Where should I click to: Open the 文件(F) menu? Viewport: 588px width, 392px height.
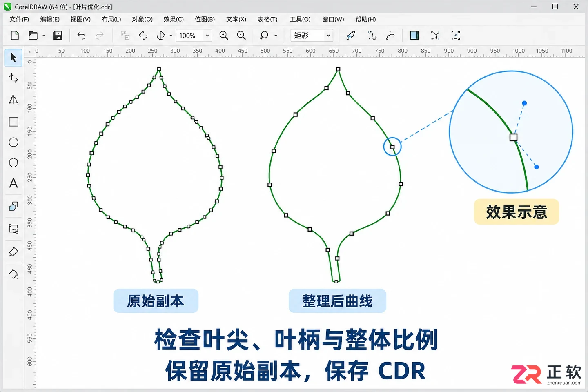tap(19, 19)
